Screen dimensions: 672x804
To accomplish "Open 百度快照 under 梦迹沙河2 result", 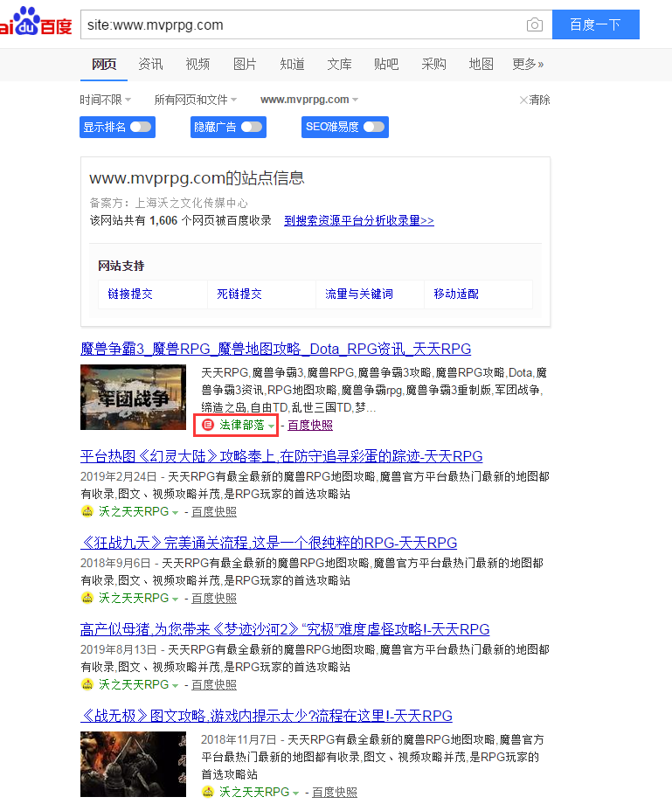I will (214, 685).
